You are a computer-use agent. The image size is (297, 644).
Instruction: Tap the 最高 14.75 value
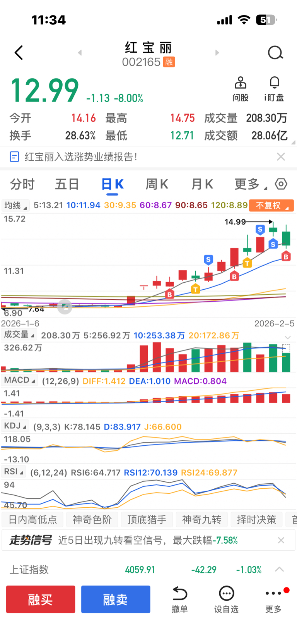tap(183, 118)
